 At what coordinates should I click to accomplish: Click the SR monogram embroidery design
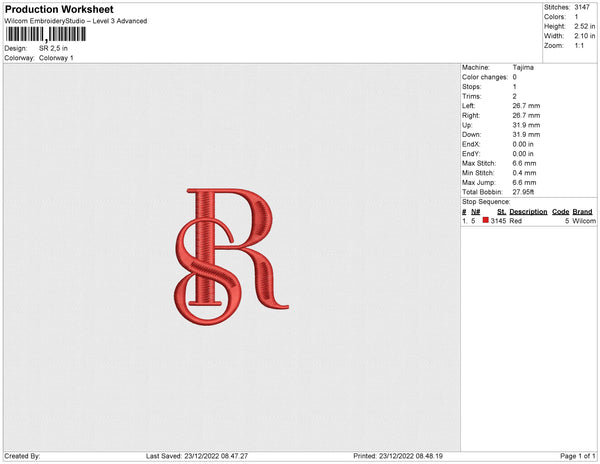[x=231, y=254]
